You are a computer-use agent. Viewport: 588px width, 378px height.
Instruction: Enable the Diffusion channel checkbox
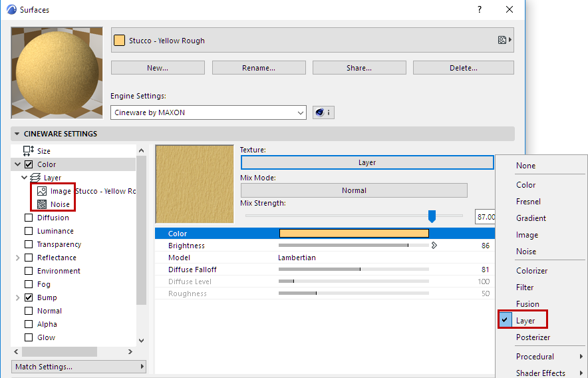tap(29, 218)
